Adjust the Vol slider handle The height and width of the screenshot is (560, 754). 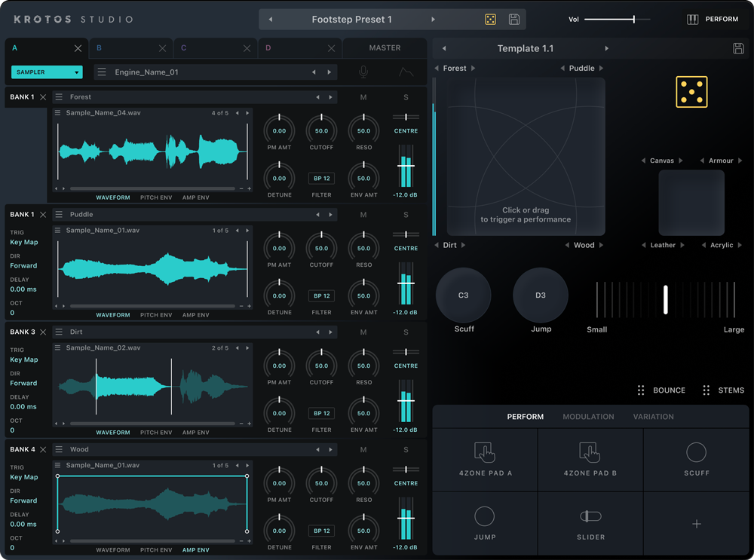[634, 20]
